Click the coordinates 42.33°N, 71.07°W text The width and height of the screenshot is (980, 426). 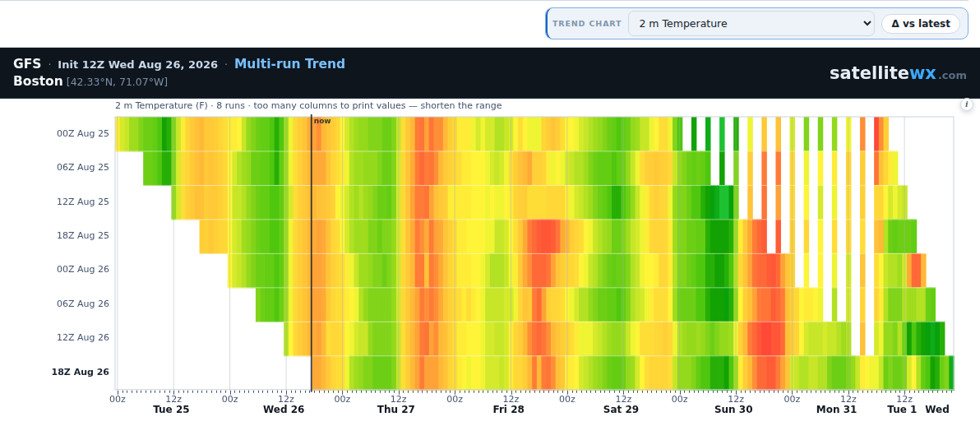(117, 82)
